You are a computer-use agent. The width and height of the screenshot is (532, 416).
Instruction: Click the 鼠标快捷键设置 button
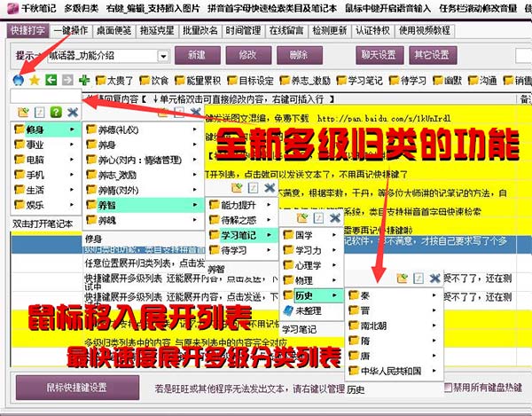(x=77, y=388)
